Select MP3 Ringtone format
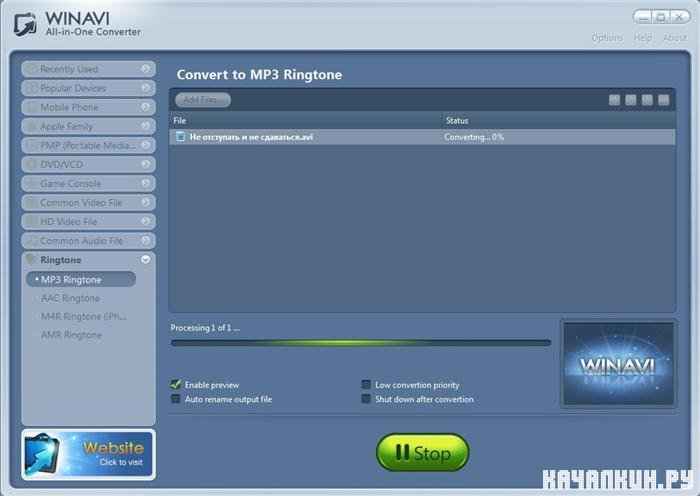The width and height of the screenshot is (700, 496). pos(81,279)
